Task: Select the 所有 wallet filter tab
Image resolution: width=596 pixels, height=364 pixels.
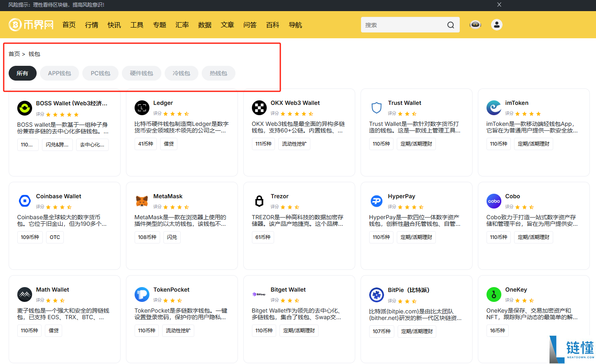Action: [x=23, y=73]
